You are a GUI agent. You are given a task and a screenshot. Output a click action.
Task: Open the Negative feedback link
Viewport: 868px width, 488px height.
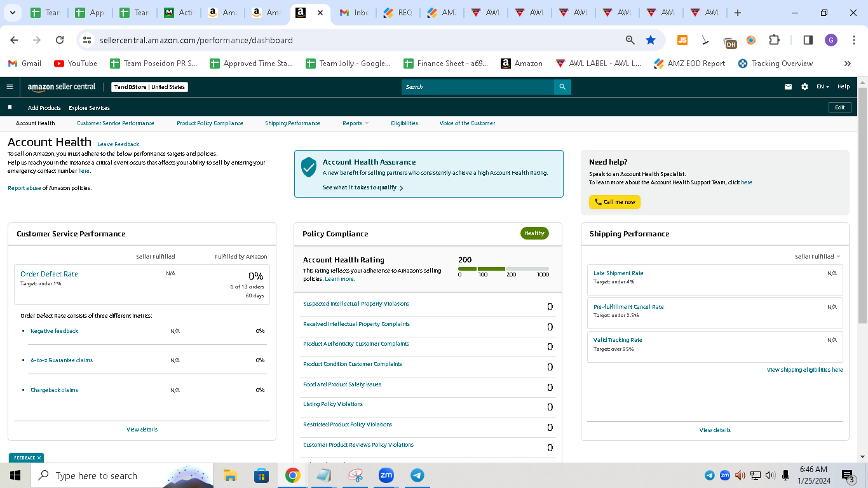(x=55, y=331)
